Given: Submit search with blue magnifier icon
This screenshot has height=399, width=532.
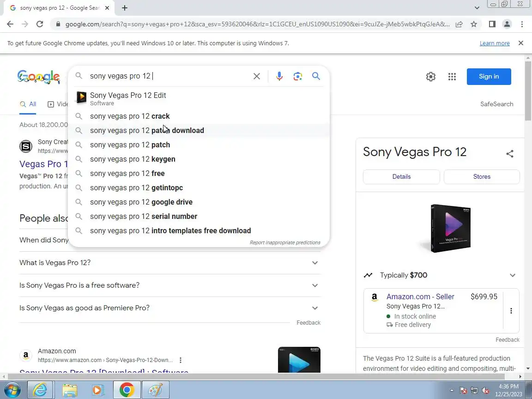Looking at the screenshot, I should click(316, 76).
